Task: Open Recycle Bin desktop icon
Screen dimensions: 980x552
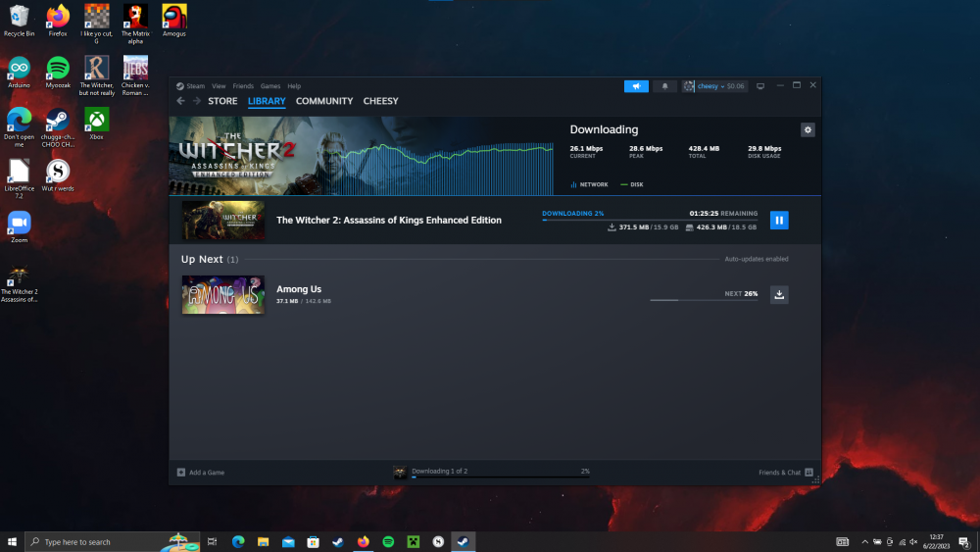Action: pos(20,21)
